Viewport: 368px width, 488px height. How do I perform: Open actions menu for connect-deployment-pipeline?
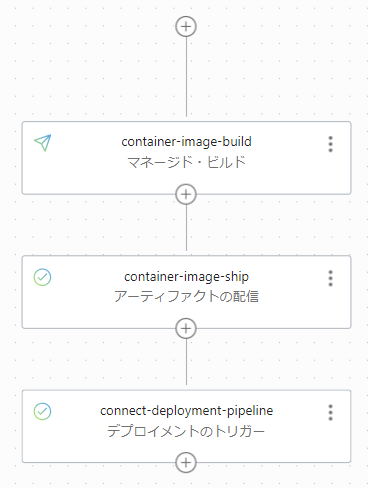pos(330,413)
